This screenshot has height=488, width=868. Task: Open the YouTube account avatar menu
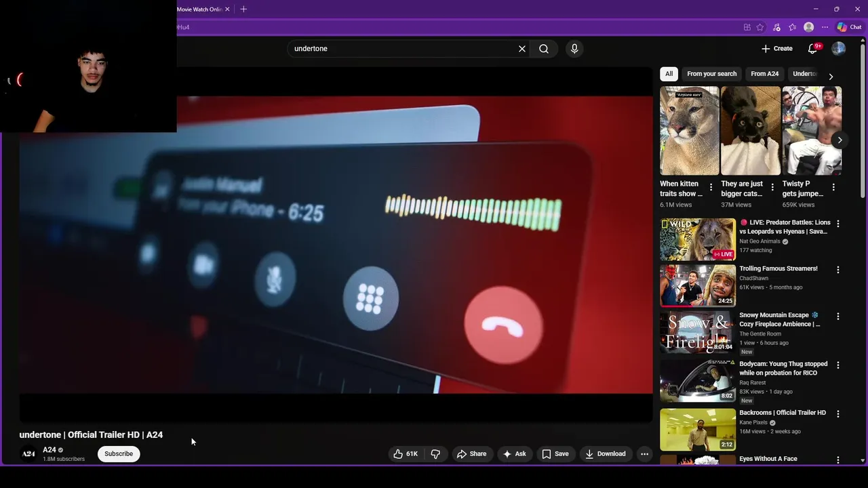point(838,49)
